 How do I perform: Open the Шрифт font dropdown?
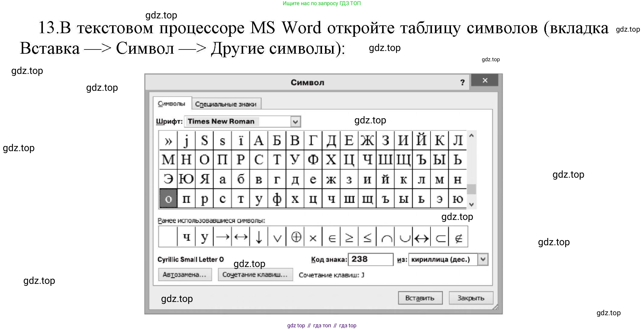295,122
